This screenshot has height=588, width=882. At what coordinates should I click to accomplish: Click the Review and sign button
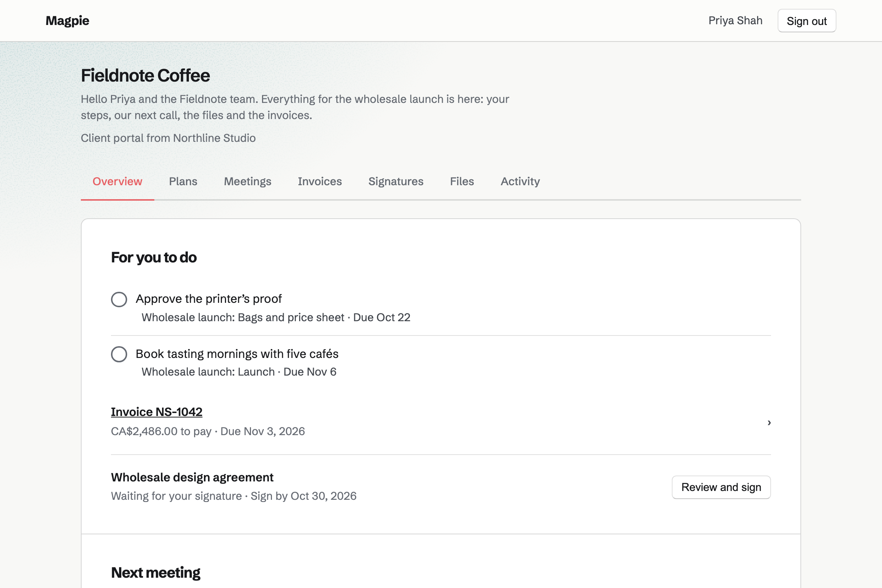tap(721, 487)
